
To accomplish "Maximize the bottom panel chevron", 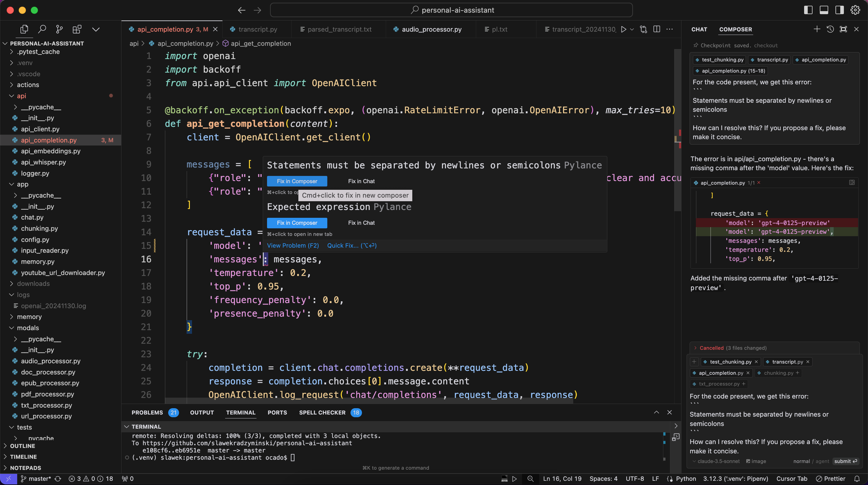I will (x=656, y=413).
